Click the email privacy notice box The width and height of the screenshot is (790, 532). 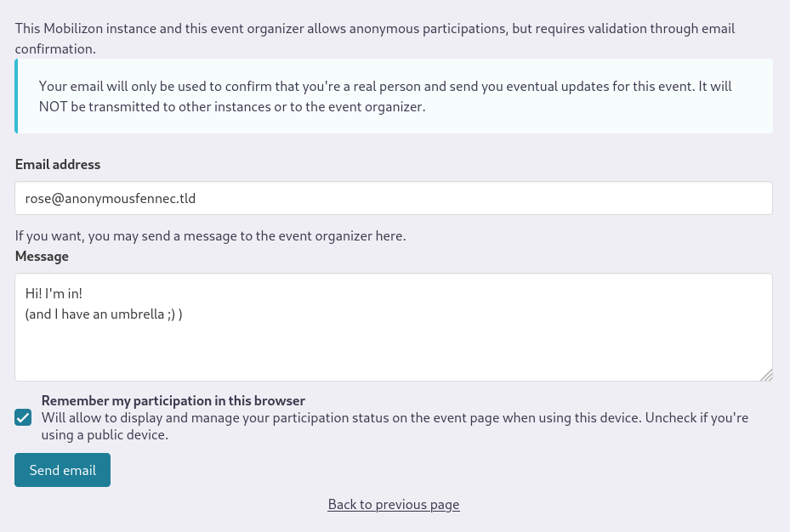(x=394, y=96)
